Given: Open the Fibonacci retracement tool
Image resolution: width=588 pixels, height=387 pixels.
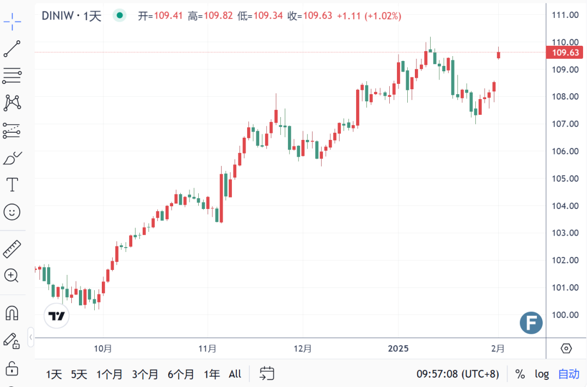Looking at the screenshot, I should coord(12,76).
